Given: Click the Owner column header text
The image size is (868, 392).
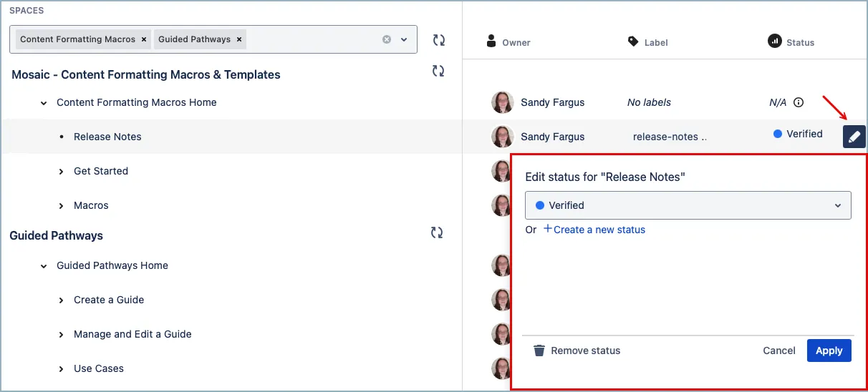Looking at the screenshot, I should point(516,43).
